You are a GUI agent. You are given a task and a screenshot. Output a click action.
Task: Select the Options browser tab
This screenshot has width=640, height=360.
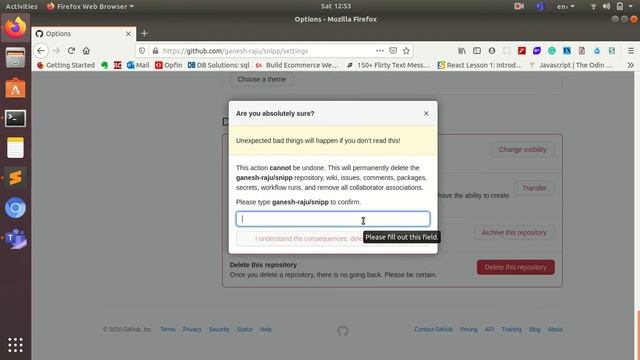(x=84, y=34)
